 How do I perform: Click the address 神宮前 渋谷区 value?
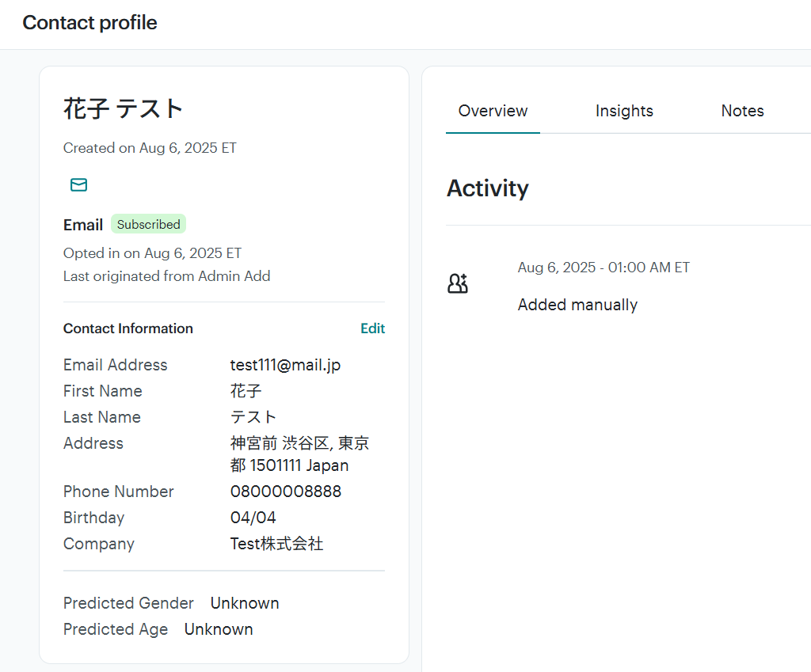pos(299,454)
